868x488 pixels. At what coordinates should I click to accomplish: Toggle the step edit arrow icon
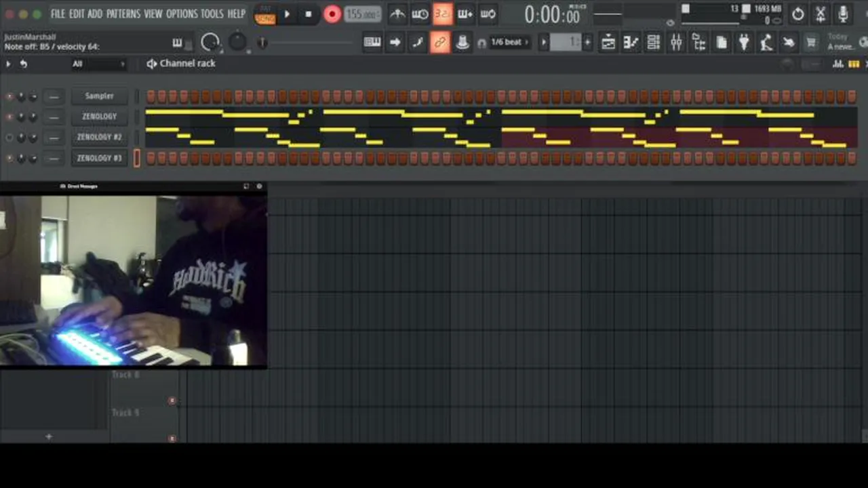[395, 43]
